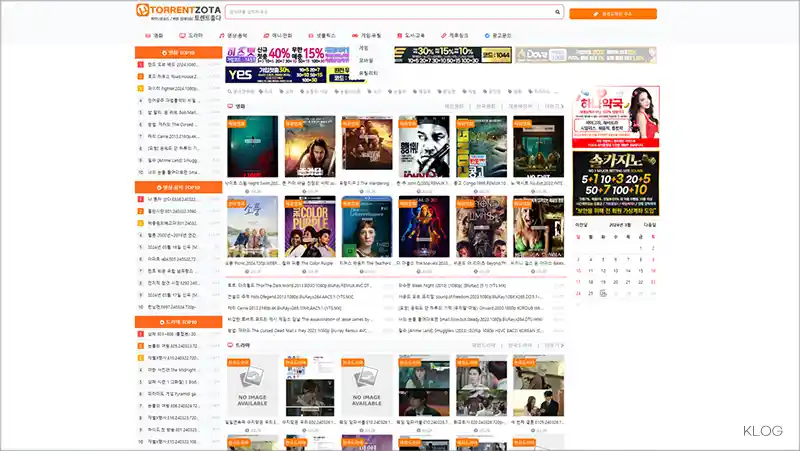This screenshot has height=451, width=800.
Task: Click the black 30% 15% 10% banner ad
Action: pos(453,55)
